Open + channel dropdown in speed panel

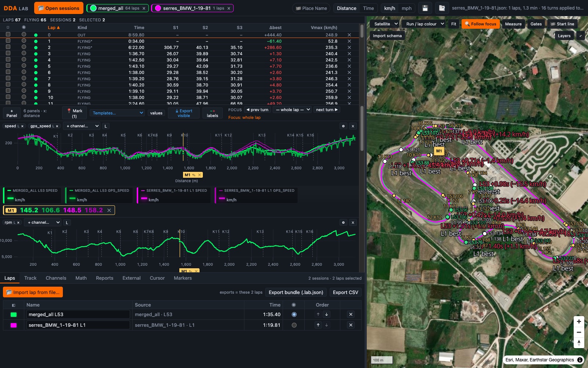[81, 126]
